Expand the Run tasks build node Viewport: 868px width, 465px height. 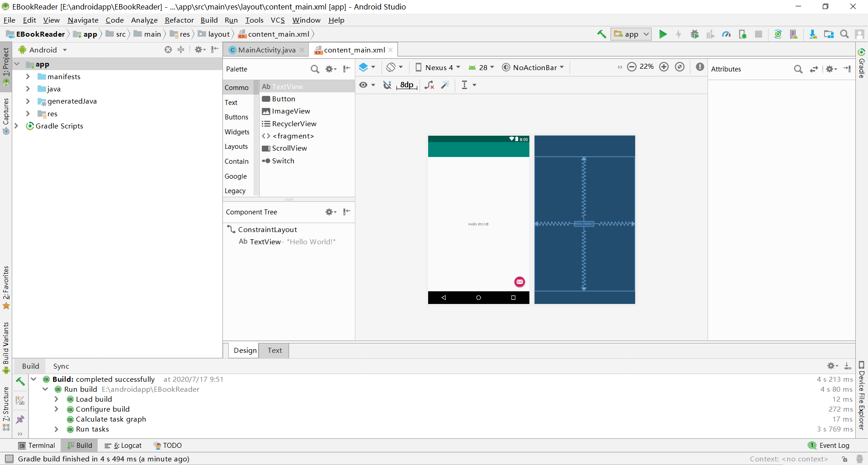click(x=56, y=429)
